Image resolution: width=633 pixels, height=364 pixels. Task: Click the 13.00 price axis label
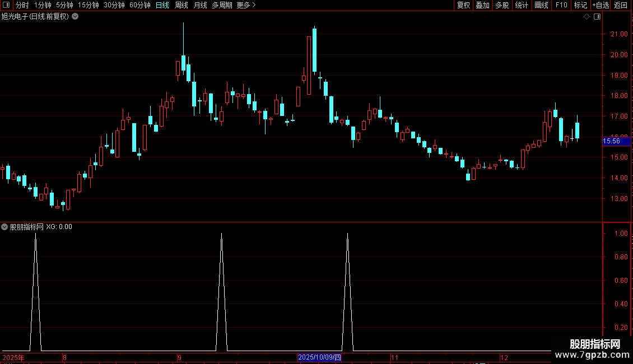(619, 199)
